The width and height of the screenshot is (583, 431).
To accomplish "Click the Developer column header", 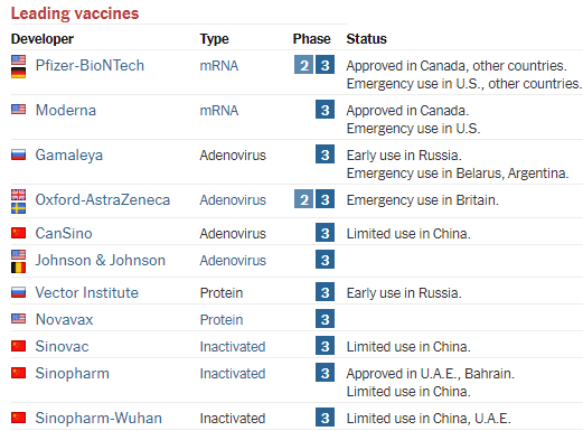I will (42, 39).
